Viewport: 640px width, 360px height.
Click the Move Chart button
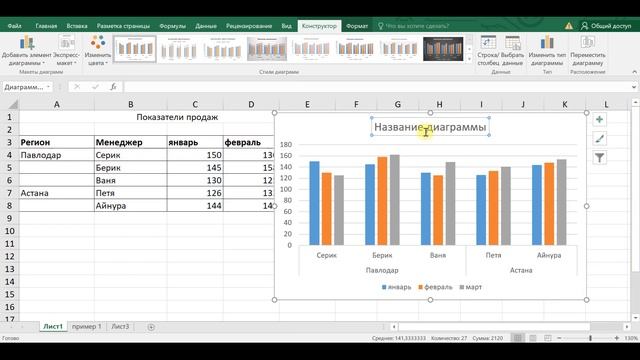[x=588, y=51]
